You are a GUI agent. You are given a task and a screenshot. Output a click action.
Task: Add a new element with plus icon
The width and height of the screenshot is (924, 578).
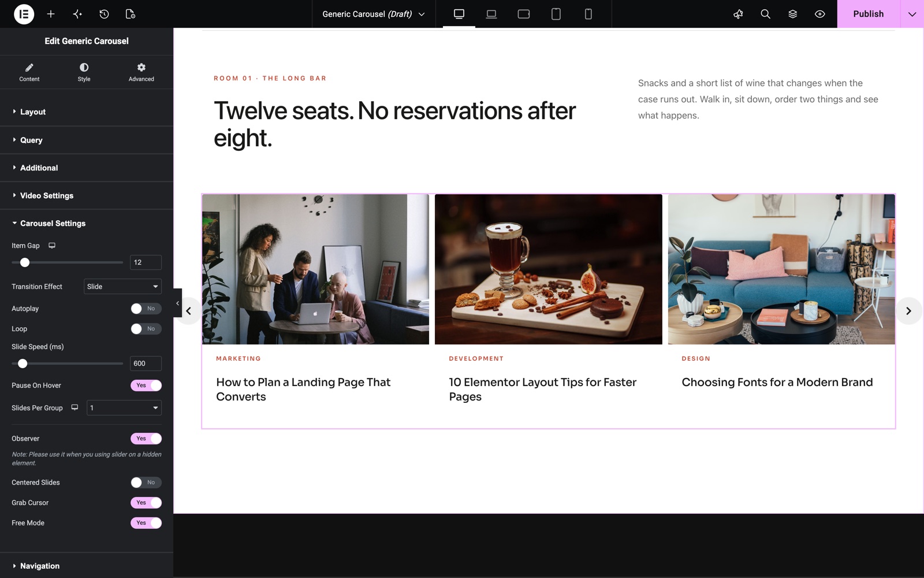coord(51,14)
